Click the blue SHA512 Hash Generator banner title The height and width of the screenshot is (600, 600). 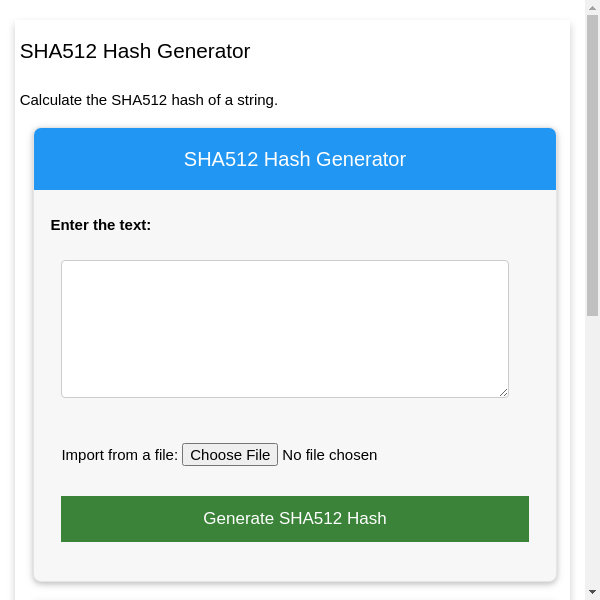(295, 159)
